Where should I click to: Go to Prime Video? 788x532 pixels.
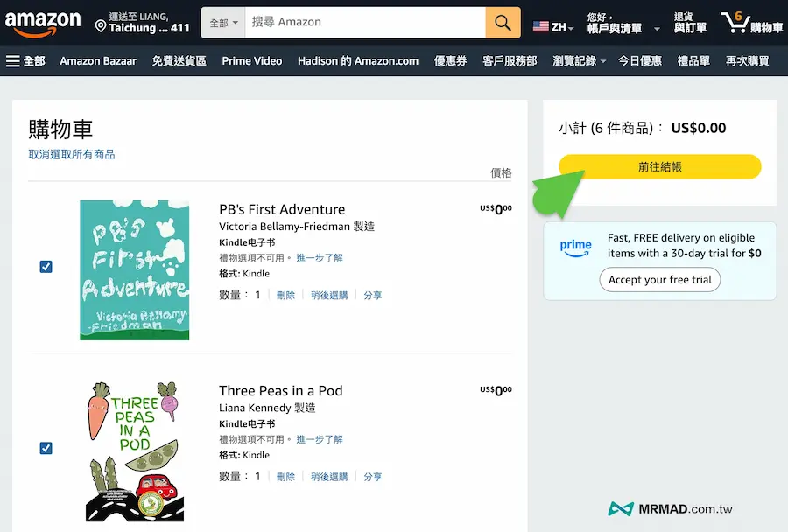click(252, 61)
